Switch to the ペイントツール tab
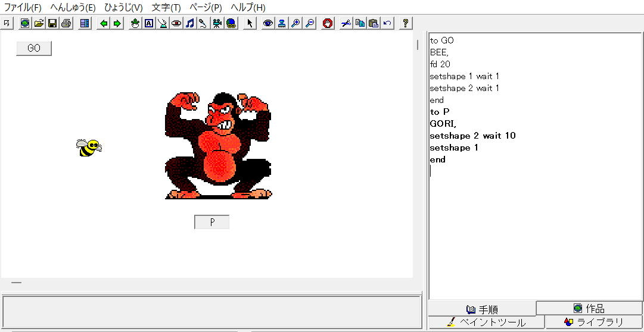 486,322
